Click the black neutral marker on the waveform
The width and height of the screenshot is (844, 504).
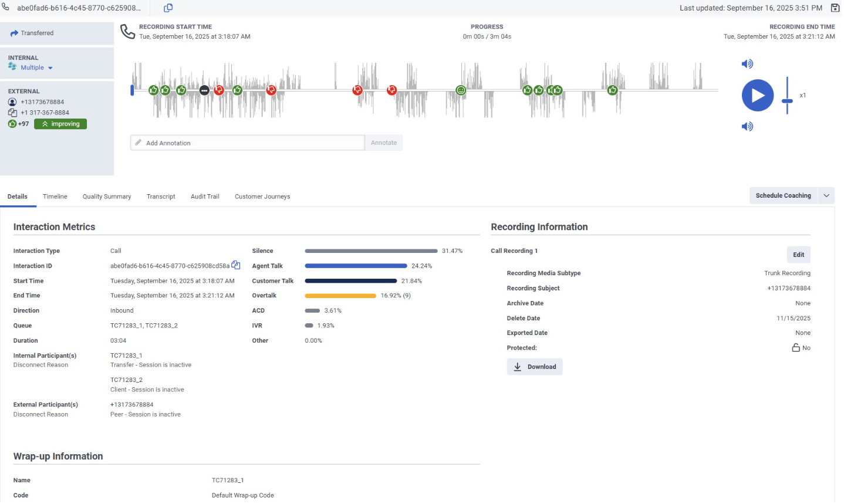point(204,90)
